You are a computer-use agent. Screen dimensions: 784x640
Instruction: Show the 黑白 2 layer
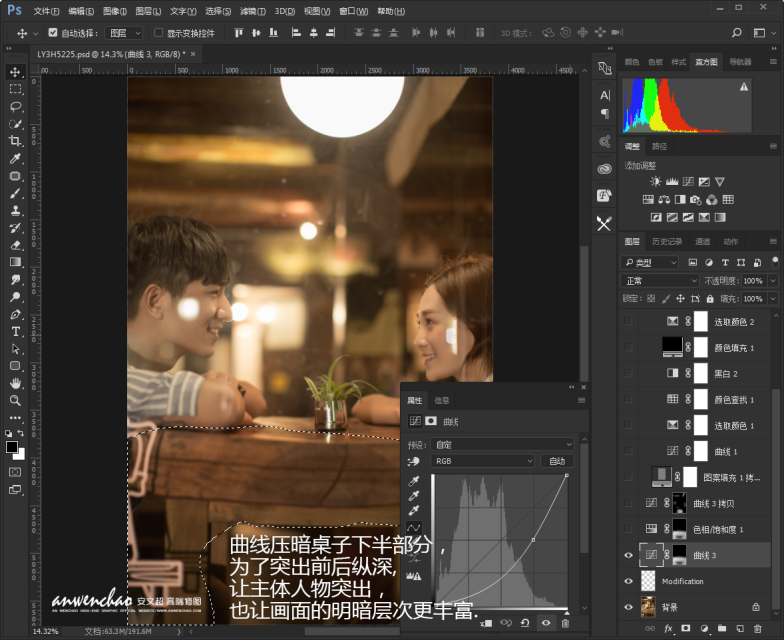tap(628, 374)
